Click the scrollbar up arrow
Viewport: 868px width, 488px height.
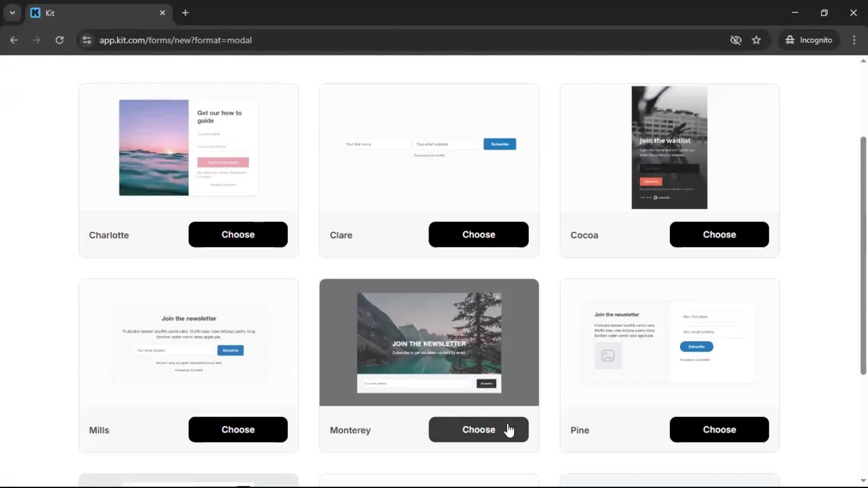863,61
